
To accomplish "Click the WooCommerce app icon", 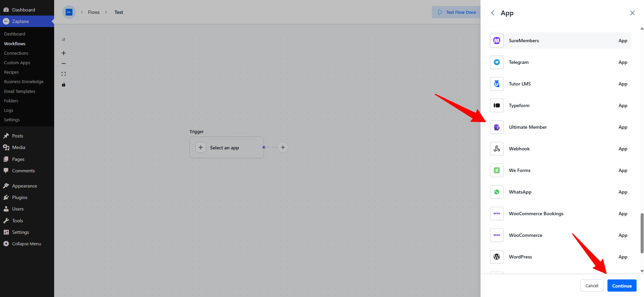I will [x=497, y=235].
